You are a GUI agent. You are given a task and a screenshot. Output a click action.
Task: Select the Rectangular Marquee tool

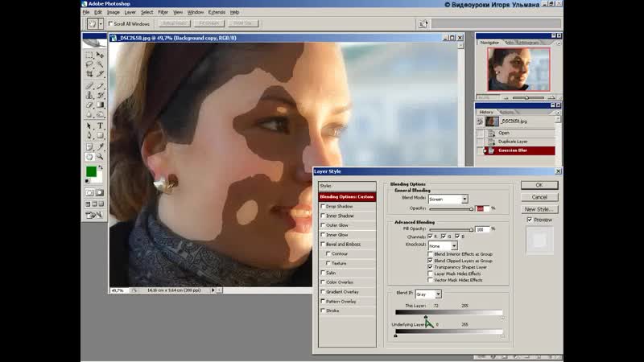coord(89,55)
